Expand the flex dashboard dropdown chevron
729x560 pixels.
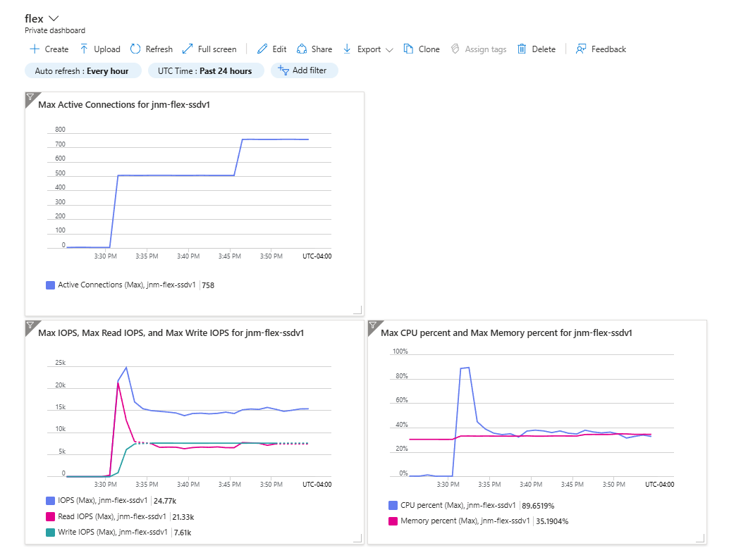[x=54, y=18]
